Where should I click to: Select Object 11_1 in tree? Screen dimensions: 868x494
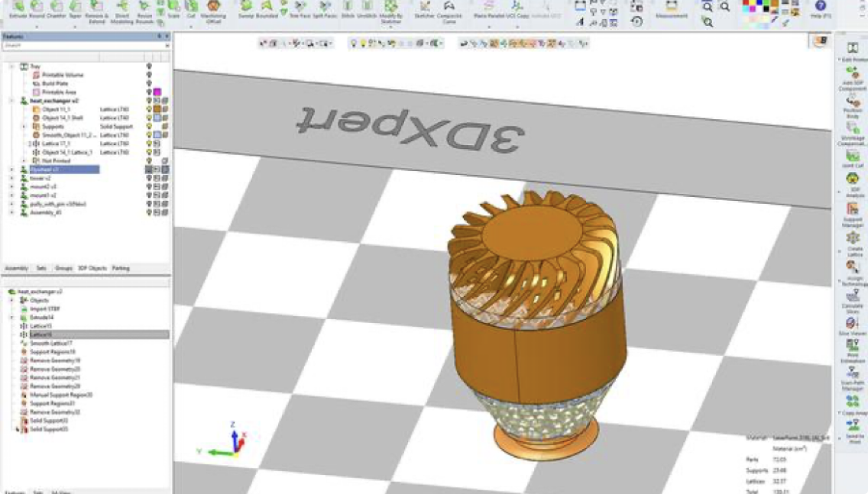[56, 109]
